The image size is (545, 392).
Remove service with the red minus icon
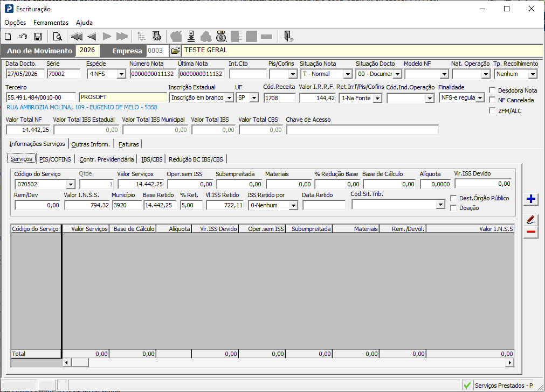click(x=531, y=232)
